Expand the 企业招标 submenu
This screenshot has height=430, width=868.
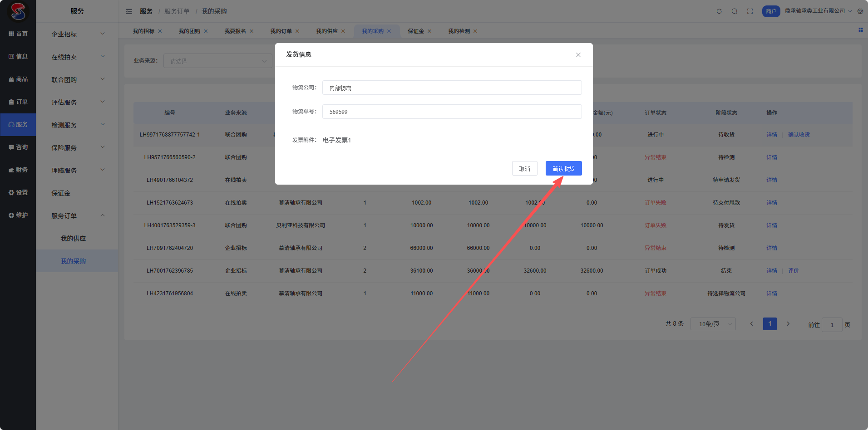[x=77, y=34]
